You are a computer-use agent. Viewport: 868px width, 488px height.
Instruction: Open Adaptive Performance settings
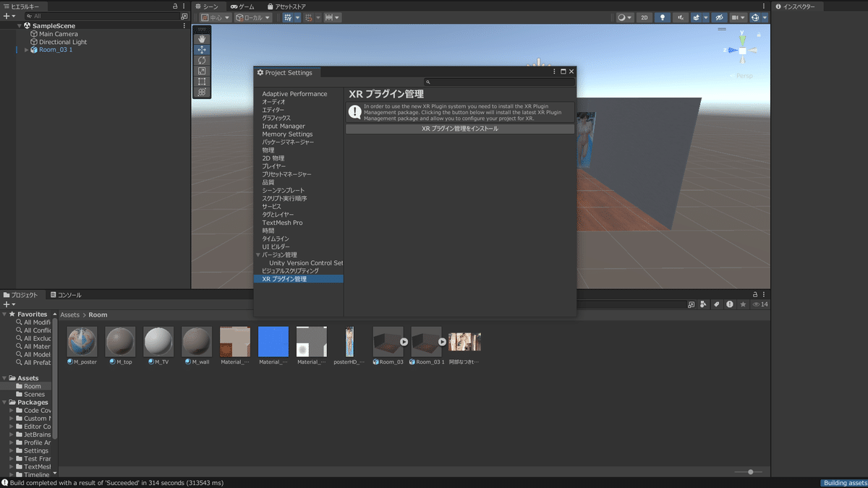tap(294, 94)
